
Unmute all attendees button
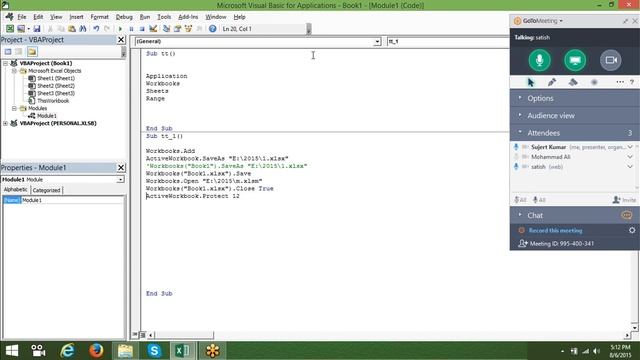[539, 200]
